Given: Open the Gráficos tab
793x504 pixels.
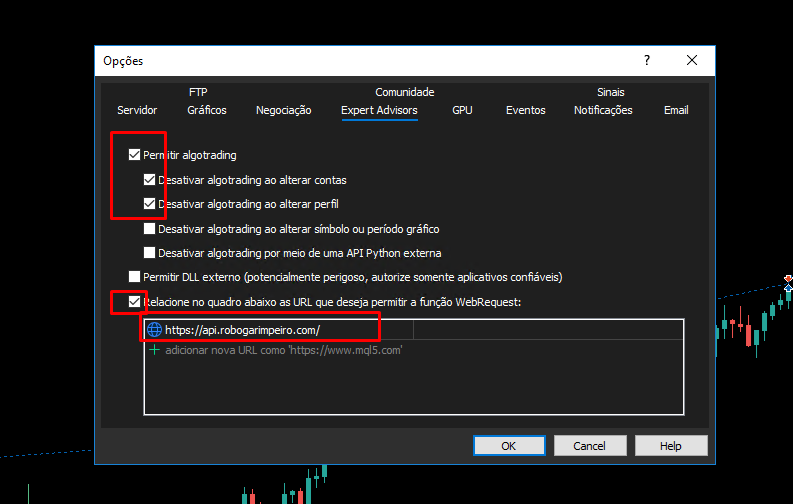Looking at the screenshot, I should pos(207,110).
